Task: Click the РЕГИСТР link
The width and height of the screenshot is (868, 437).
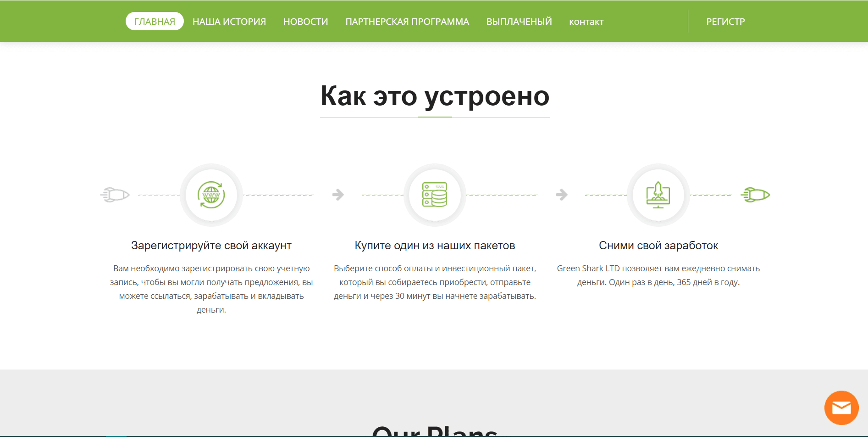Action: click(725, 21)
